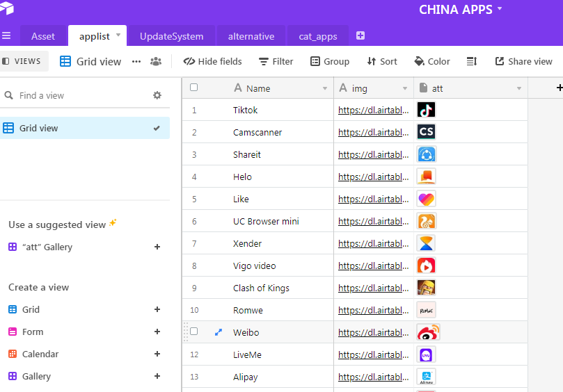
Task: Select row number 5
Action: 194,199
